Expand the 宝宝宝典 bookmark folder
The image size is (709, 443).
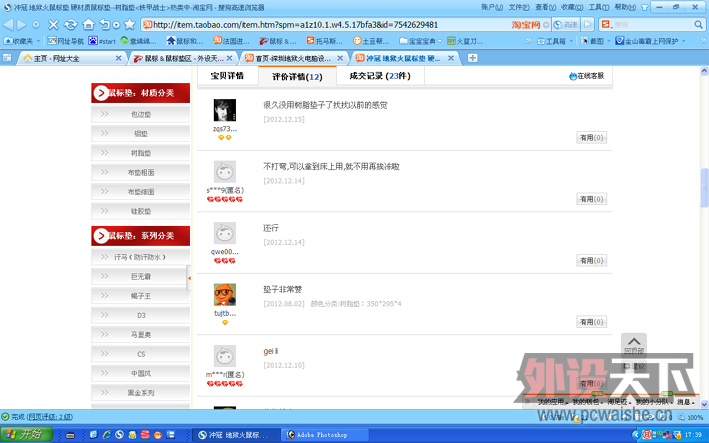tap(421, 41)
